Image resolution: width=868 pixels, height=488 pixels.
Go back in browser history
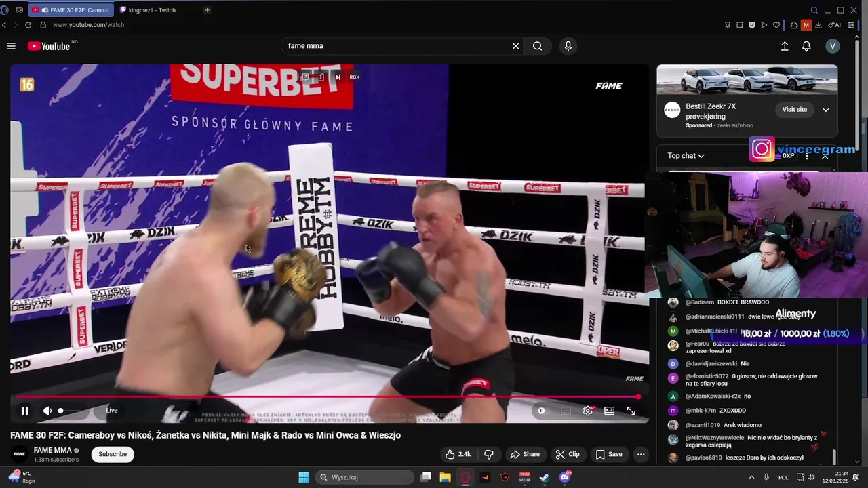pyautogui.click(x=4, y=25)
